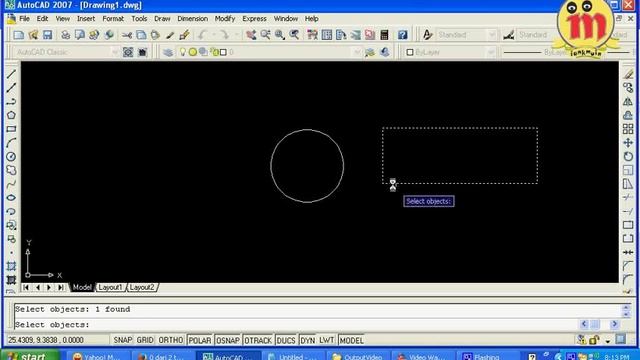Save the drawing with the Save icon
This screenshot has width=640, height=360.
click(47, 35)
